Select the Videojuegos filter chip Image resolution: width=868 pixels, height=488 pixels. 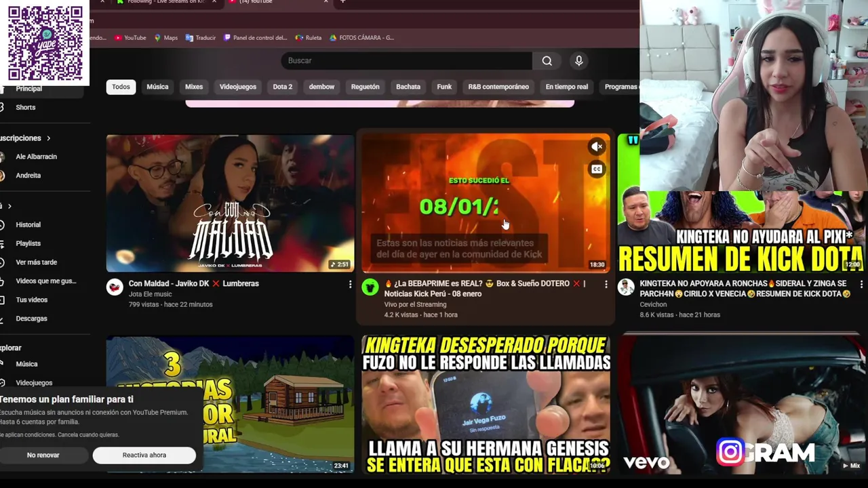238,87
